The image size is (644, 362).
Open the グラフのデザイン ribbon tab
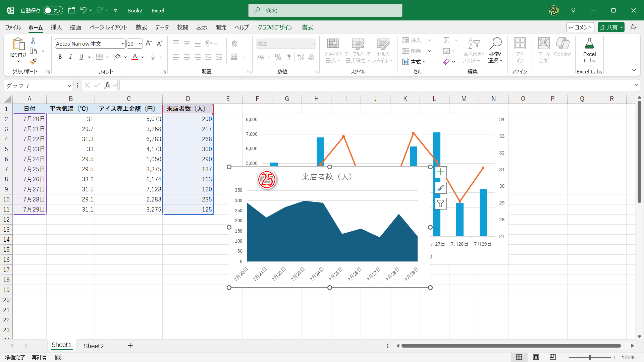275,27
